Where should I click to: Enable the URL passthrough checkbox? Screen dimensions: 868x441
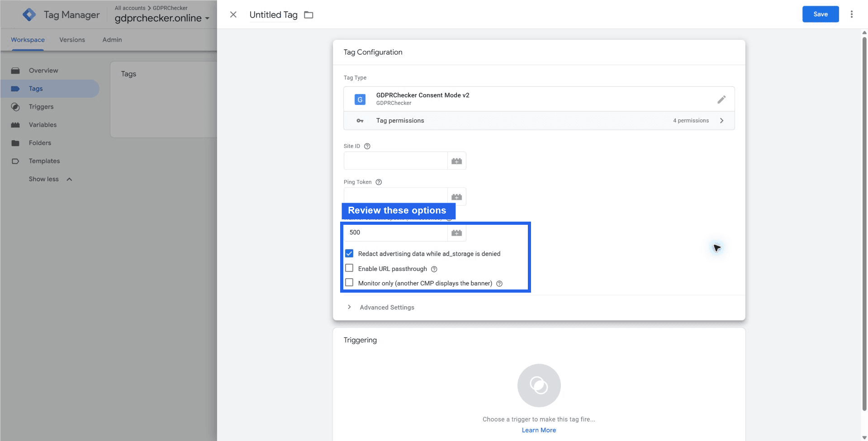(349, 268)
